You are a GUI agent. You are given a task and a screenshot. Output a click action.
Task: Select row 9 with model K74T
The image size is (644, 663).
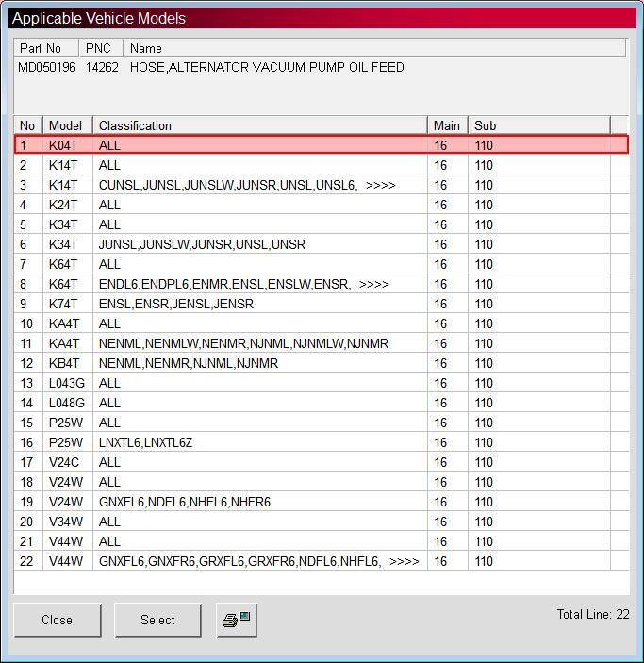click(x=322, y=304)
